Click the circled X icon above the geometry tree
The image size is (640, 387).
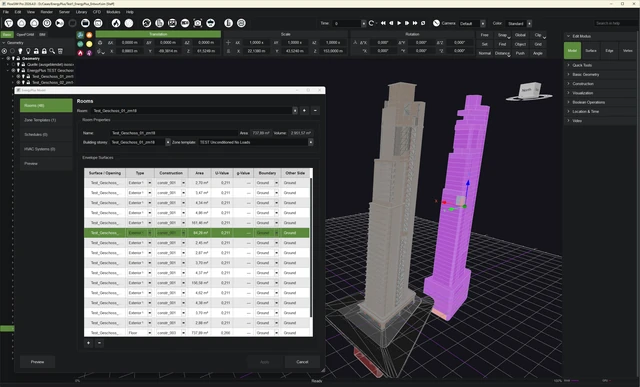[x=4, y=51]
